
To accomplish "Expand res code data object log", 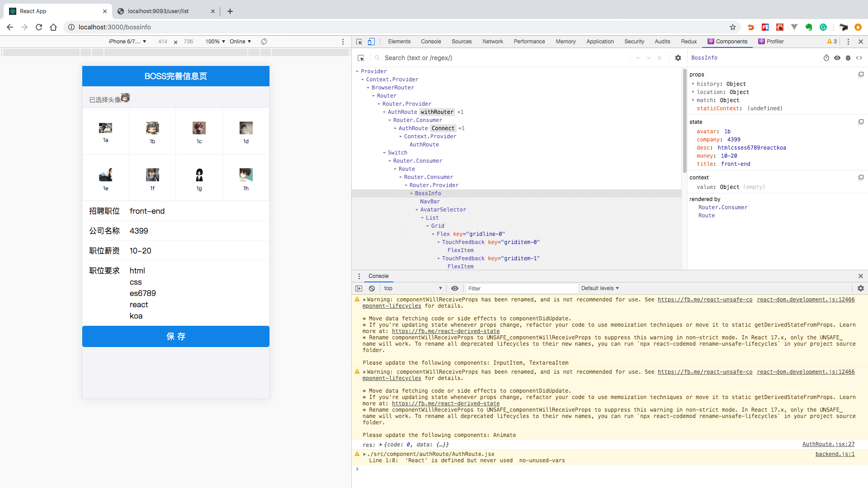I will [x=381, y=445].
